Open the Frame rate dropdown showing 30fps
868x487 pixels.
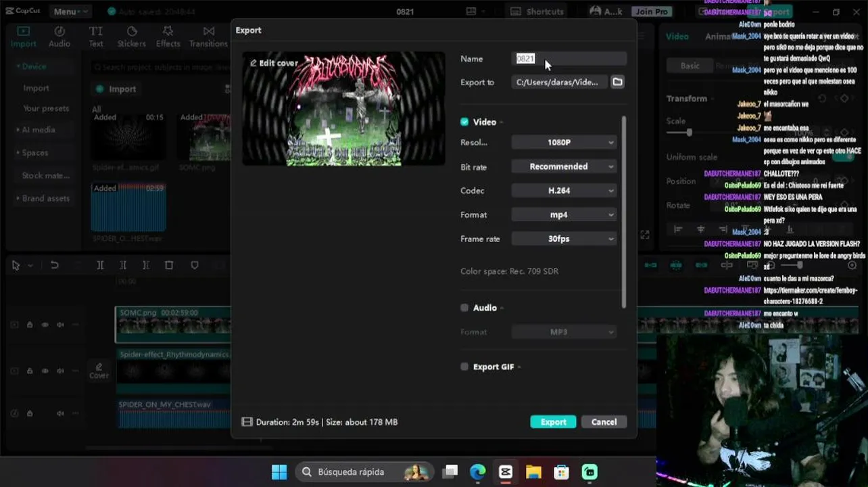pos(564,239)
